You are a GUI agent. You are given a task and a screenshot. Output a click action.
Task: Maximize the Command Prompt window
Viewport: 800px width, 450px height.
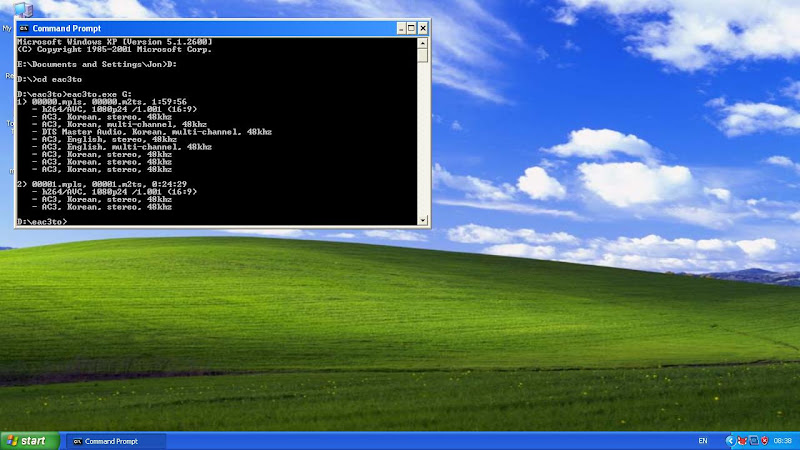[x=411, y=29]
